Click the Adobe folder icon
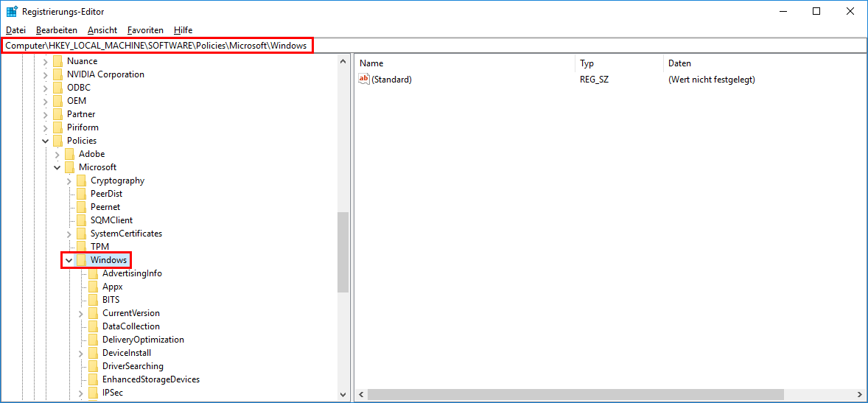The height and width of the screenshot is (403, 868). click(69, 155)
